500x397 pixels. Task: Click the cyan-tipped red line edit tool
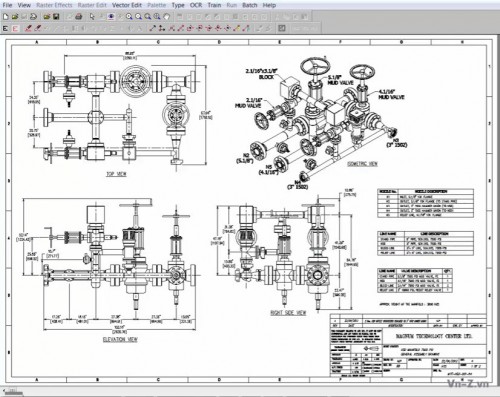pos(246,29)
